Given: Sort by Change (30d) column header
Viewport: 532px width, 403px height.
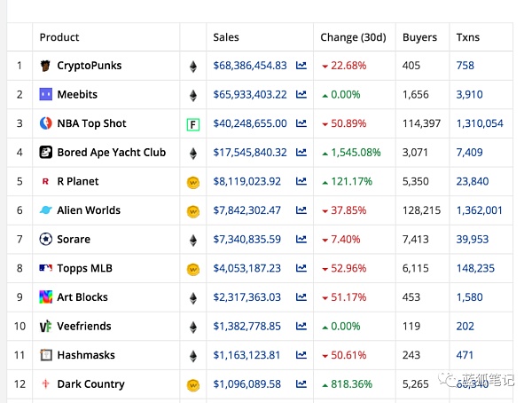Looking at the screenshot, I should click(353, 37).
